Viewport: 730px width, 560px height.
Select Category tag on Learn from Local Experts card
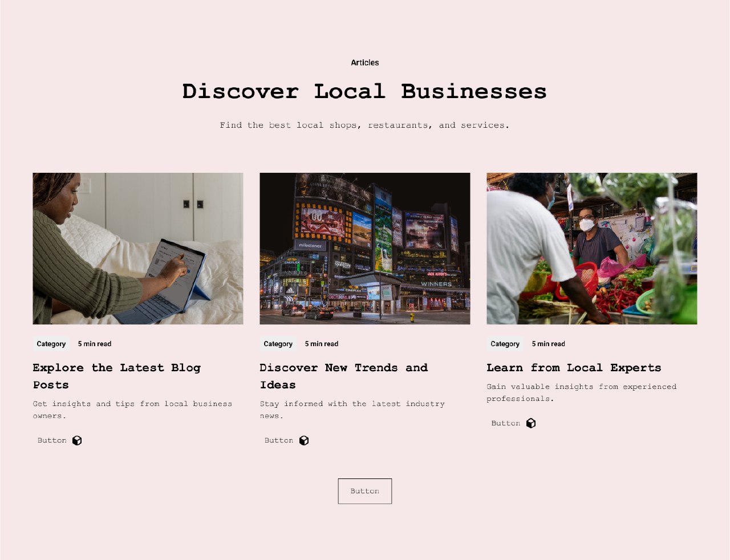tap(505, 344)
